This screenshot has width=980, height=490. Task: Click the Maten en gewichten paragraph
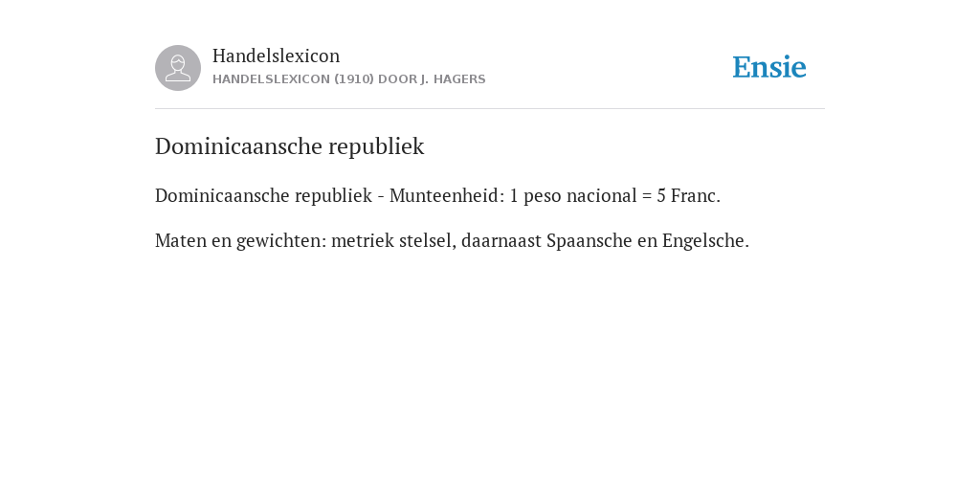click(452, 240)
